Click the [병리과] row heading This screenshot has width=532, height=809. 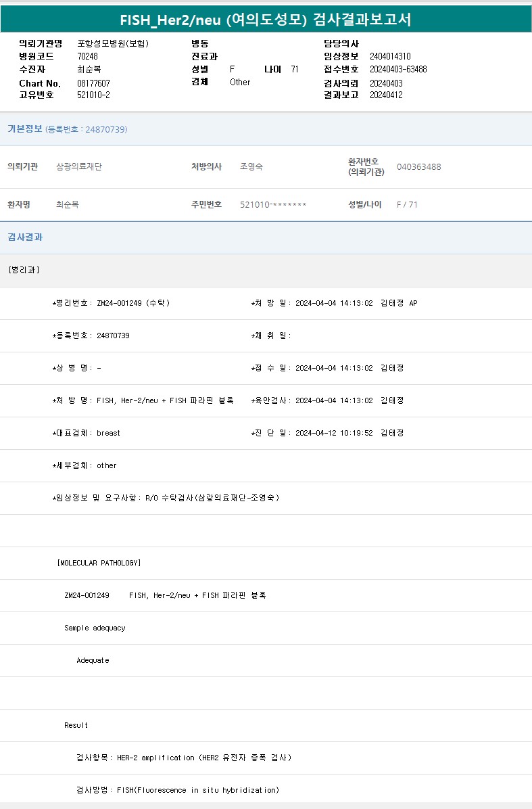[24, 270]
